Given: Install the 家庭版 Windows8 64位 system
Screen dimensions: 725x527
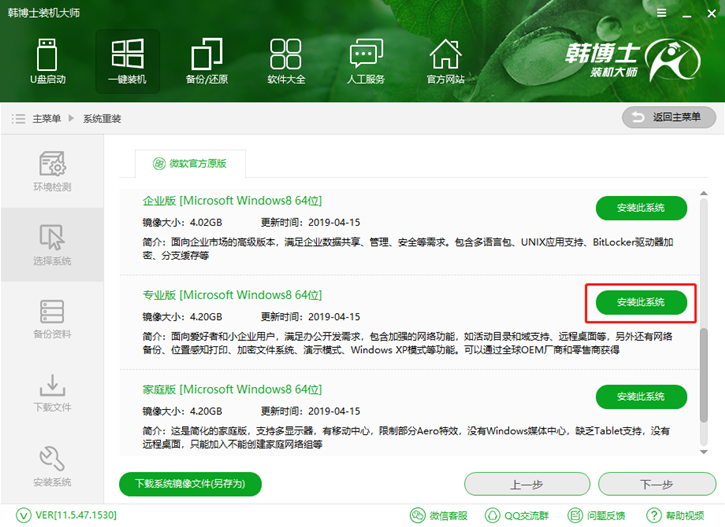Looking at the screenshot, I should tap(641, 397).
